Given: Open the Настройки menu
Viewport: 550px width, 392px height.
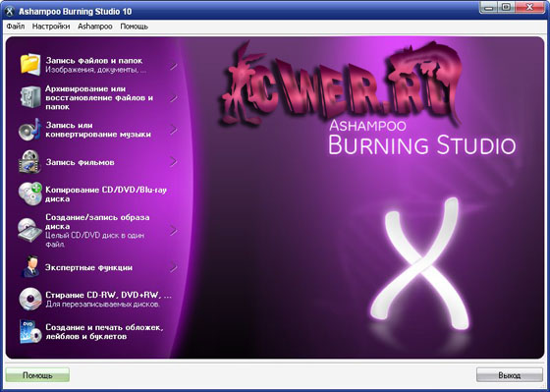Looking at the screenshot, I should click(x=51, y=27).
